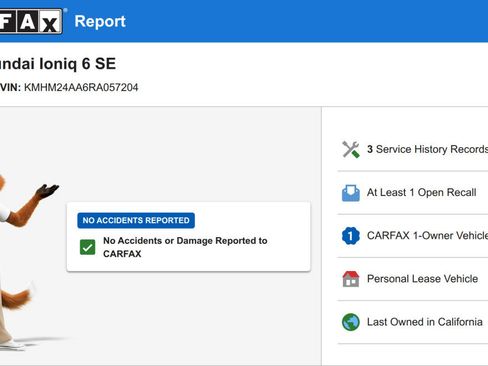Select Personal Lease Vehicle row
Viewport: 488px width, 366px height.
pyautogui.click(x=413, y=279)
